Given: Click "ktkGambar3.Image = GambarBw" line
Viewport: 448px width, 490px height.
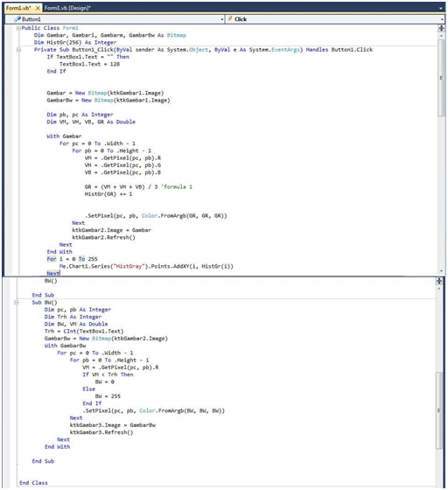Looking at the screenshot, I should 113,425.
